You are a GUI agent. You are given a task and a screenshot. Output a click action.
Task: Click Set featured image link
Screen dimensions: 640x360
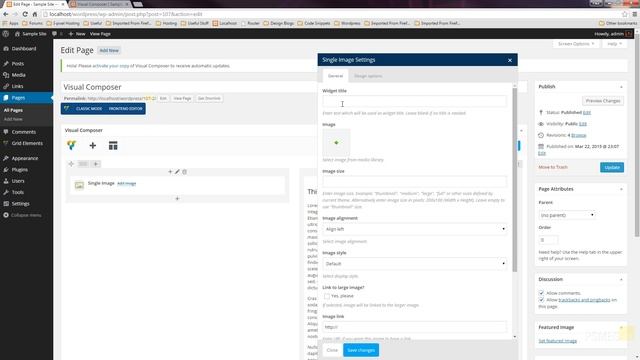pos(558,341)
